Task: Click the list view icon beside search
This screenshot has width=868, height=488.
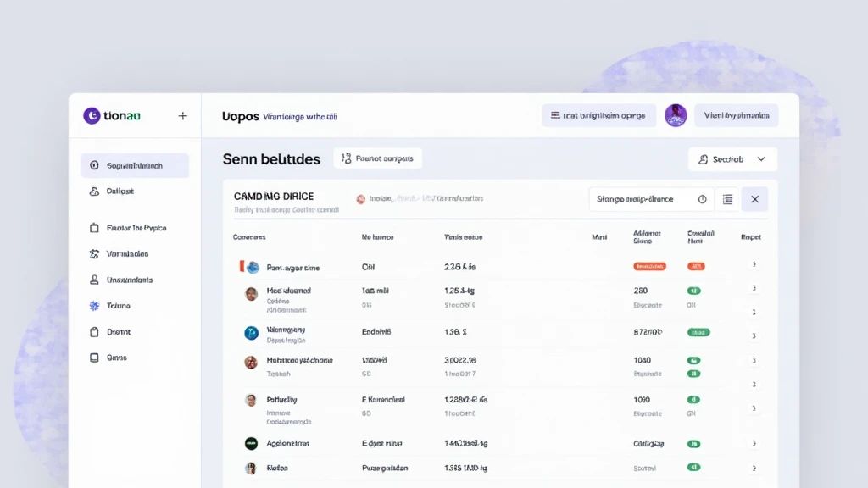Action: point(727,199)
